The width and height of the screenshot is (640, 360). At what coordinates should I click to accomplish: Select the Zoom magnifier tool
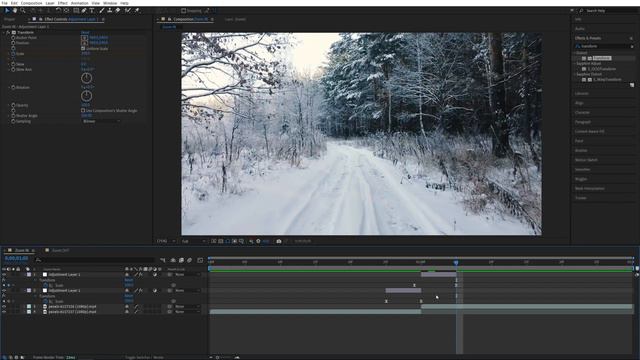click(23, 10)
